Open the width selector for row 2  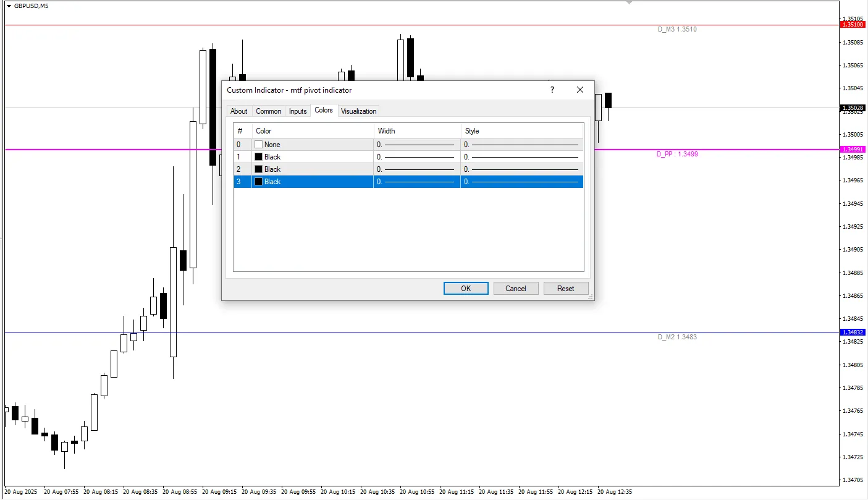(417, 169)
